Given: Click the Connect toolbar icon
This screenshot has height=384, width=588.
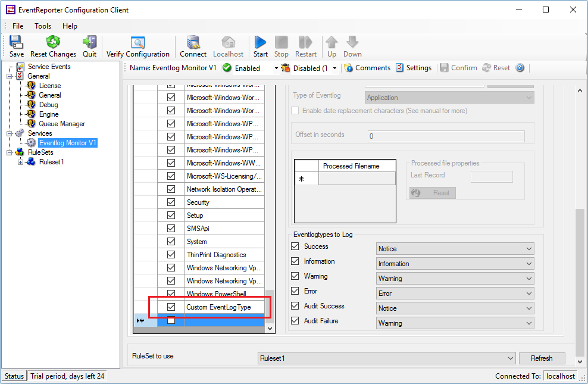Looking at the screenshot, I should coord(193,46).
